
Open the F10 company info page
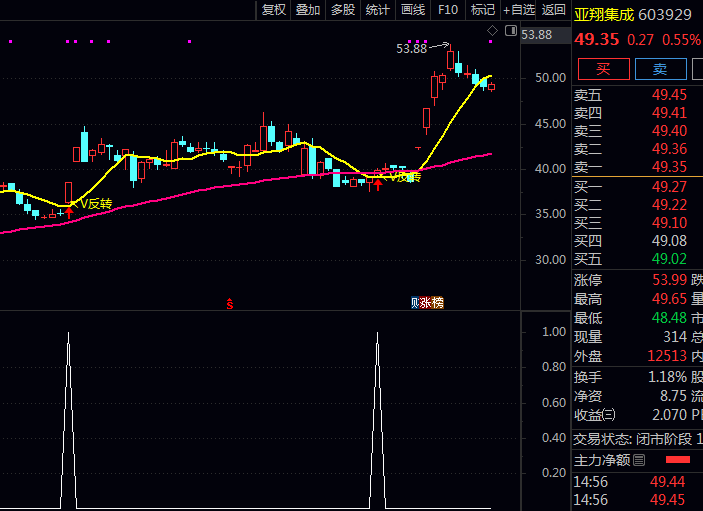[x=448, y=10]
